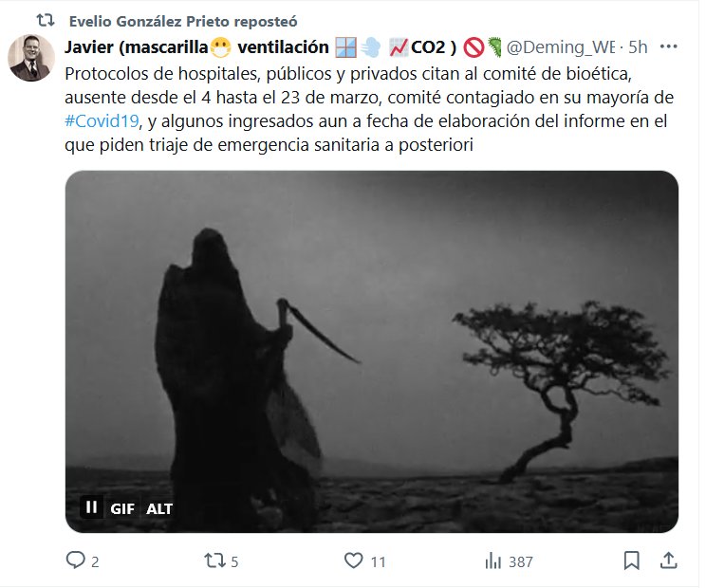
Task: Visit the @Deming_WE handle
Action: tap(560, 46)
